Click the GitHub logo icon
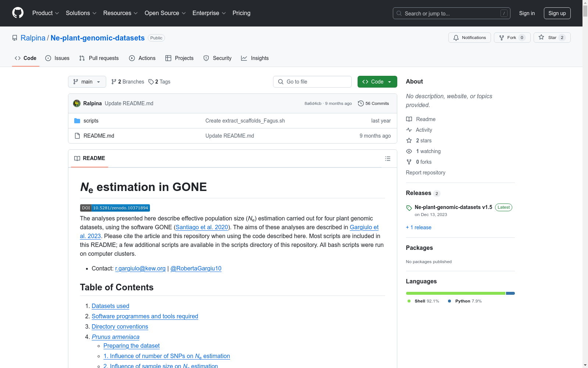The image size is (588, 368). point(18,13)
